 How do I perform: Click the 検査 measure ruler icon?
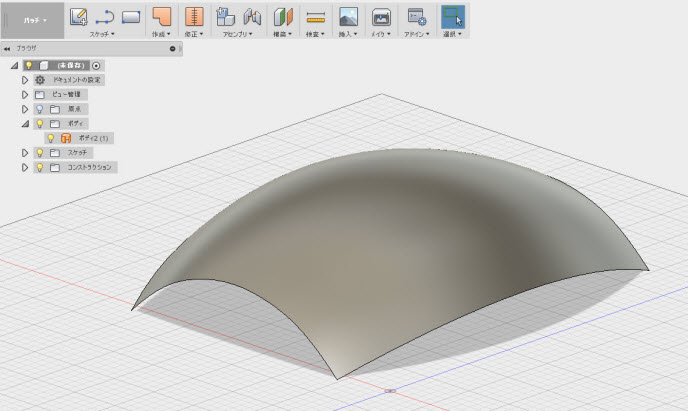pyautogui.click(x=315, y=18)
